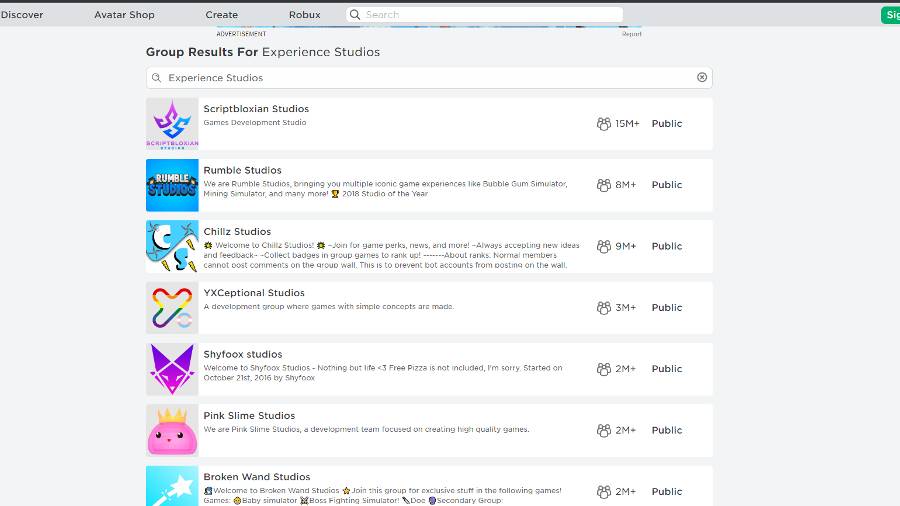
Task: Open Chillz Studios group title
Action: pos(237,231)
